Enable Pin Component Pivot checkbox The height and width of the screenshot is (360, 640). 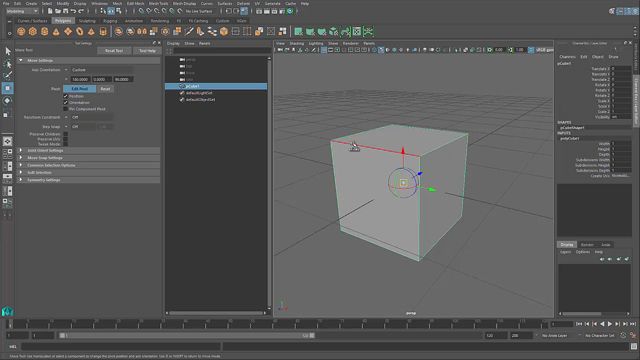(66, 109)
